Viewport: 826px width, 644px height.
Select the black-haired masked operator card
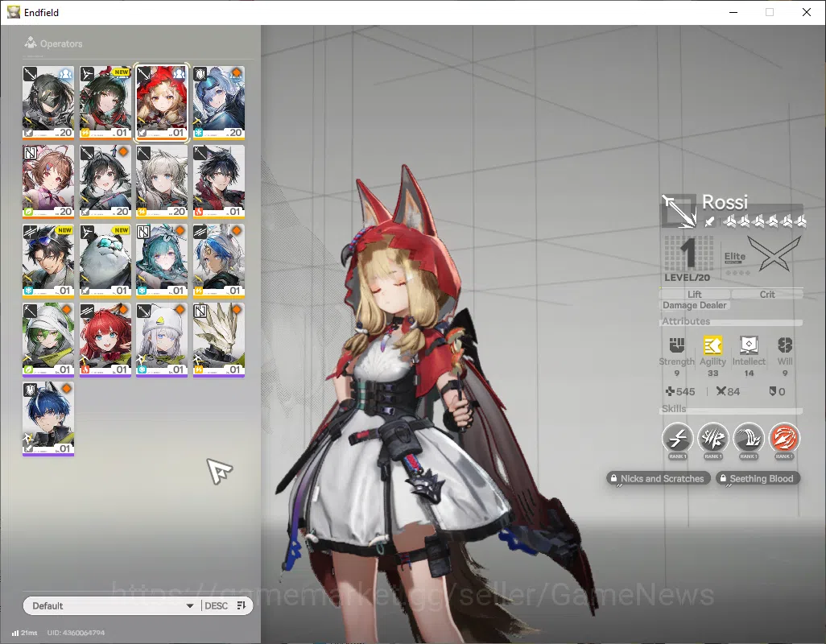tap(48, 103)
